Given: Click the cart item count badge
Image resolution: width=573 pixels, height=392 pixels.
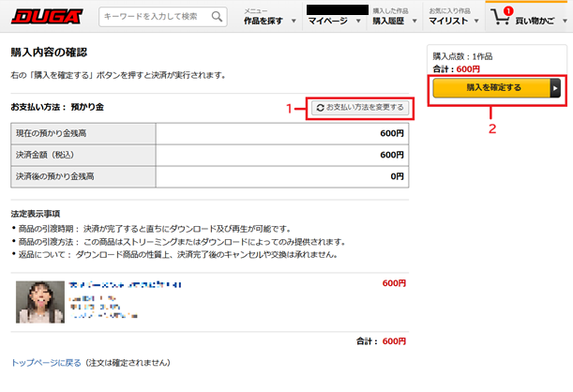Looking at the screenshot, I should pos(508,11).
